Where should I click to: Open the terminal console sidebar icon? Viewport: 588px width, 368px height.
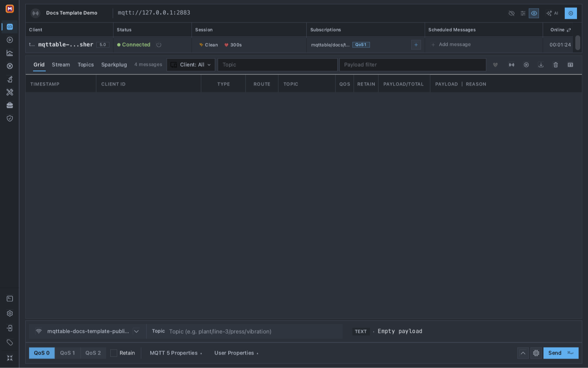pos(10,299)
